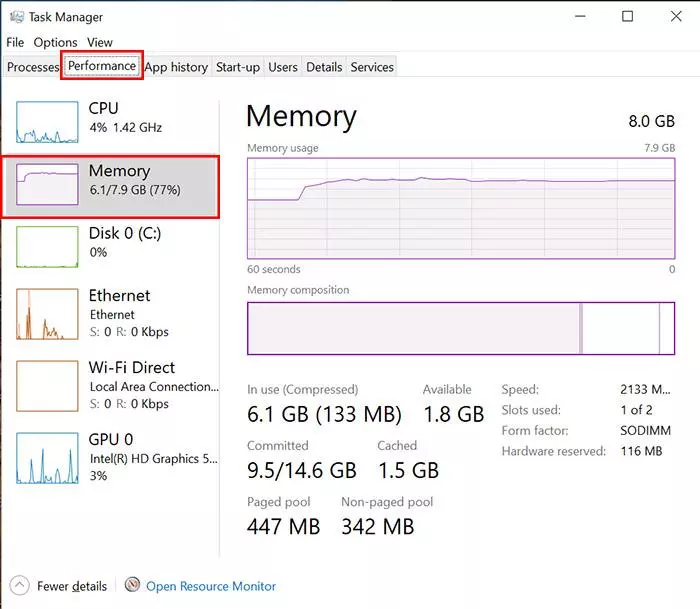Click the Task Manager app icon in title bar
The image size is (700, 609).
click(17, 17)
